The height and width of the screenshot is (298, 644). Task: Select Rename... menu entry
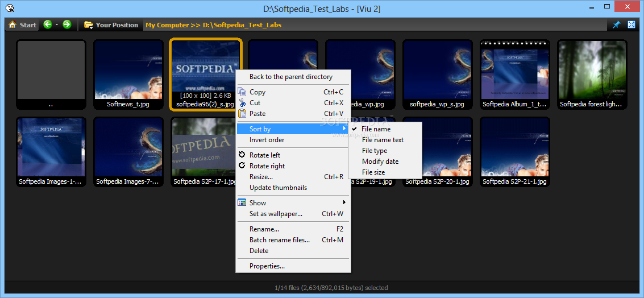293,229
